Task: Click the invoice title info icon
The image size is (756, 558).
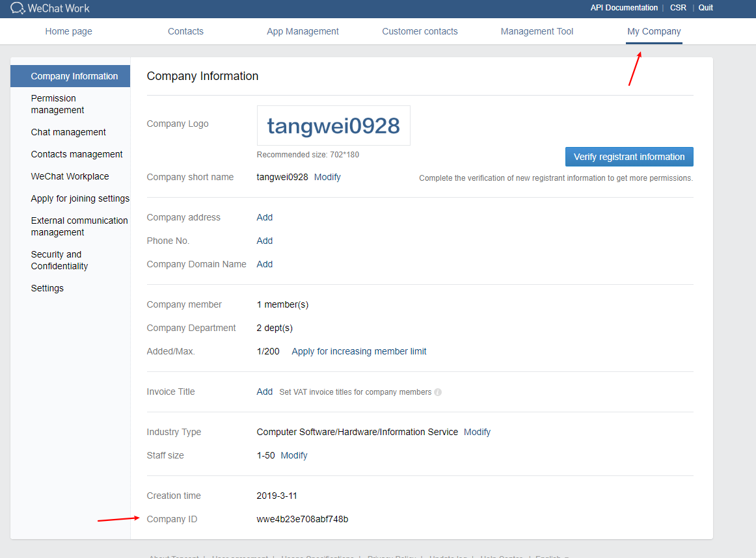Action: click(x=438, y=392)
